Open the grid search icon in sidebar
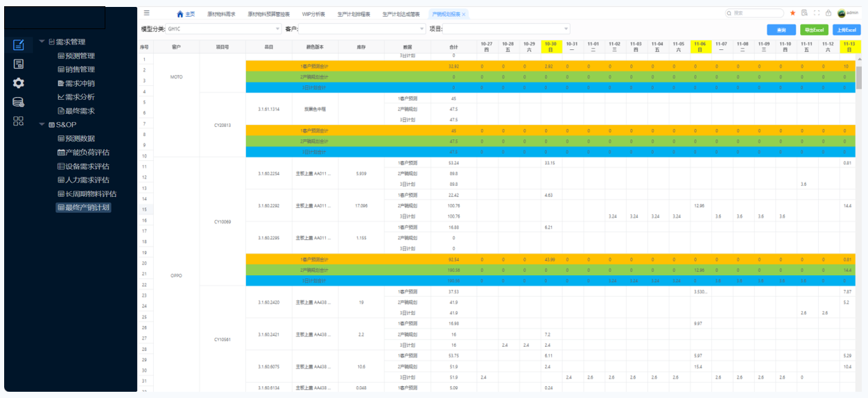This screenshot has height=398, width=868. click(19, 121)
